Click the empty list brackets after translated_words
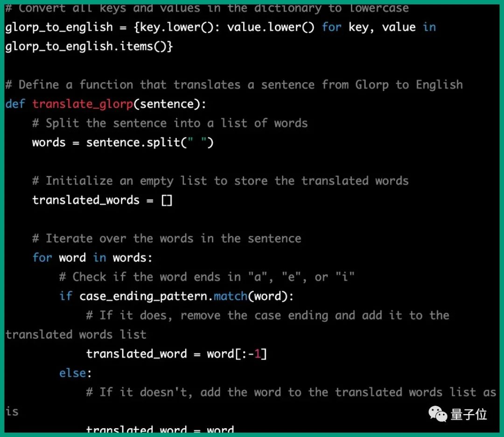Viewport: 504px width, 437px height. (x=167, y=200)
